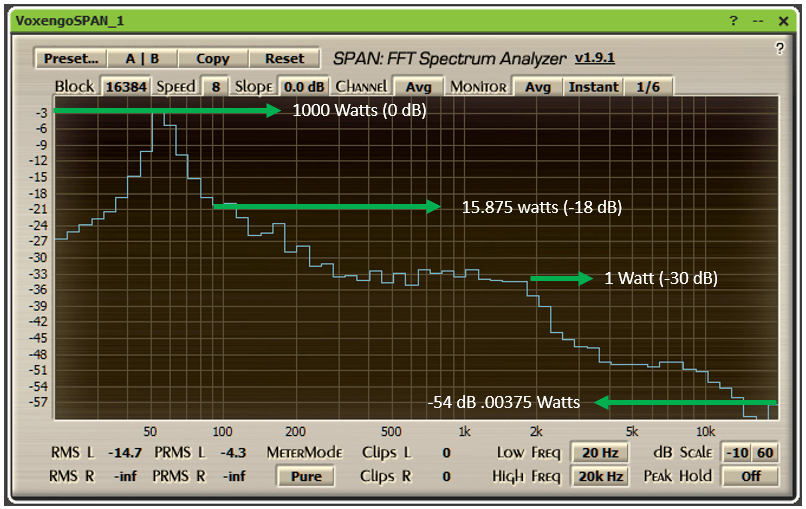Toggle the Instant monitor mode
Screen dimensions: 806x509
coord(593,87)
